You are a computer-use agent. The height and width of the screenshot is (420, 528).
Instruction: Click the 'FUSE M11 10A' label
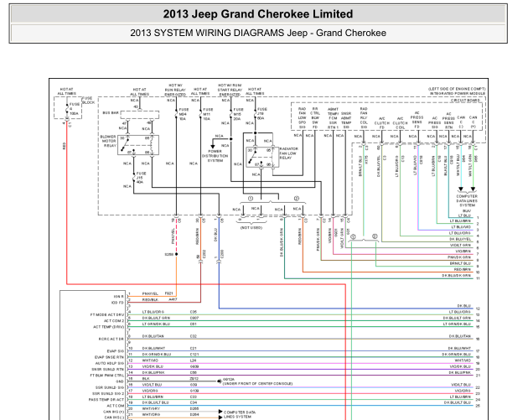(x=208, y=114)
